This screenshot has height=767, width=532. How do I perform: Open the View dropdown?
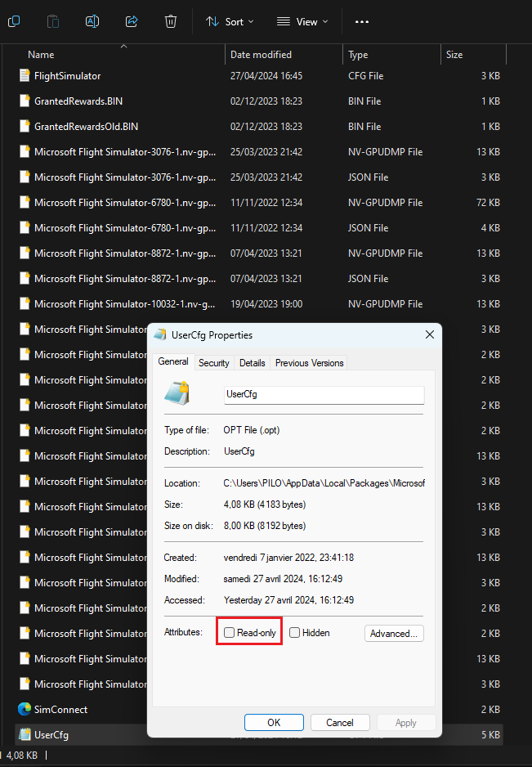pos(302,21)
